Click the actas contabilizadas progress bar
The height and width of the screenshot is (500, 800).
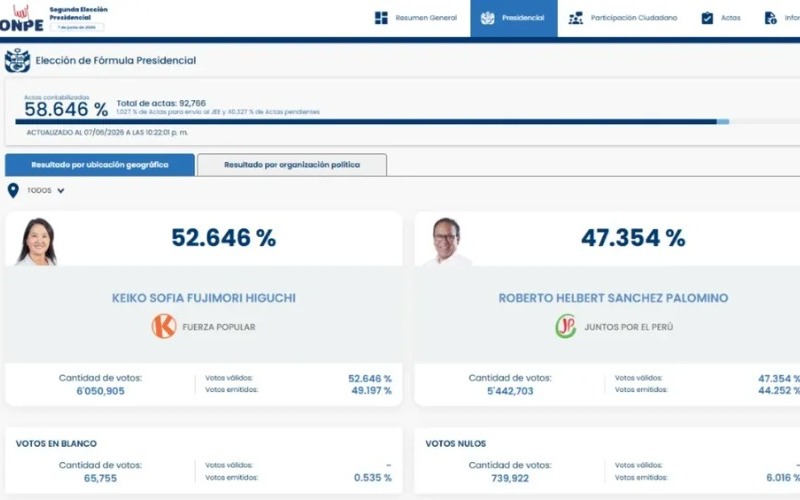tap(408, 121)
